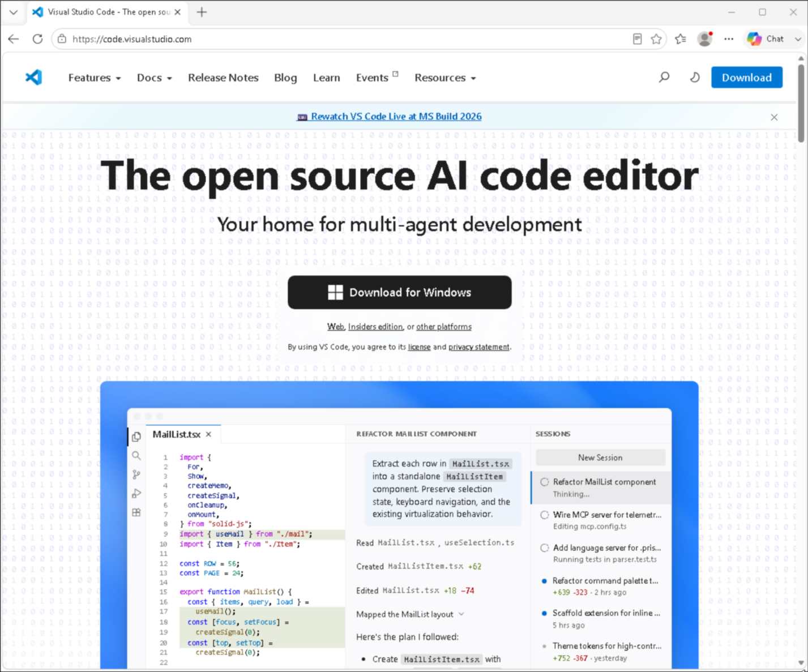Select Refactor command palette session
This screenshot has width=808, height=672.
click(601, 586)
